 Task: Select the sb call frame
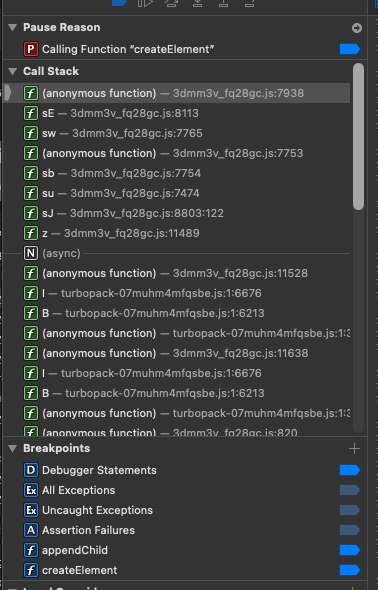click(177, 173)
